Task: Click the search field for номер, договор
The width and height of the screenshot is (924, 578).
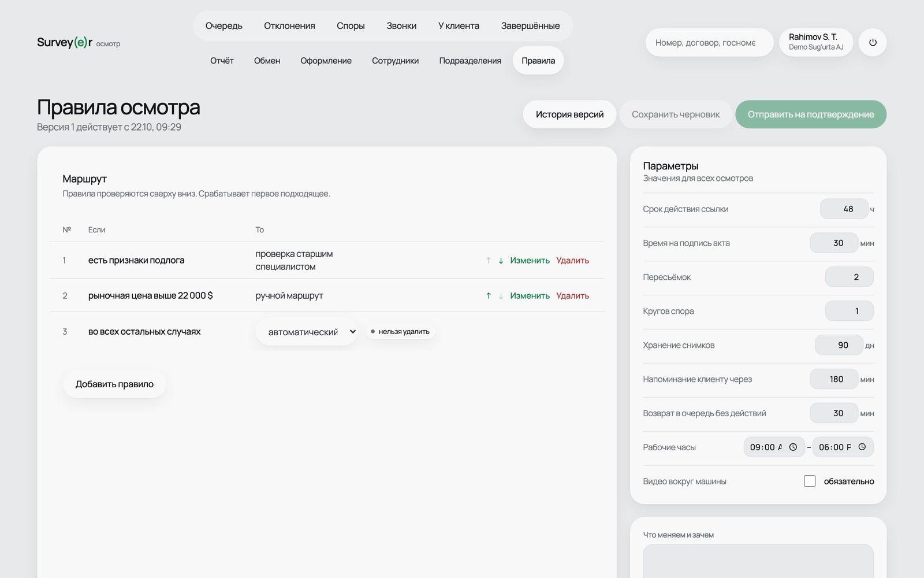Action: coord(709,42)
